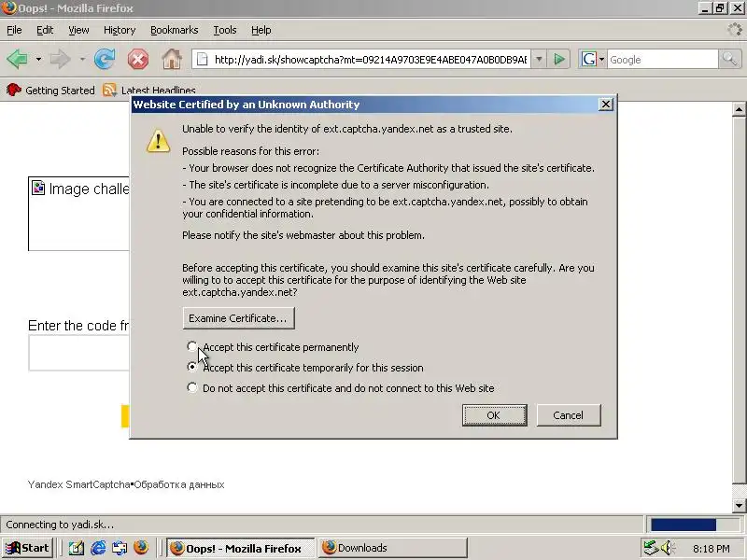
Task: Reload the page with the Reload icon
Action: tap(105, 60)
